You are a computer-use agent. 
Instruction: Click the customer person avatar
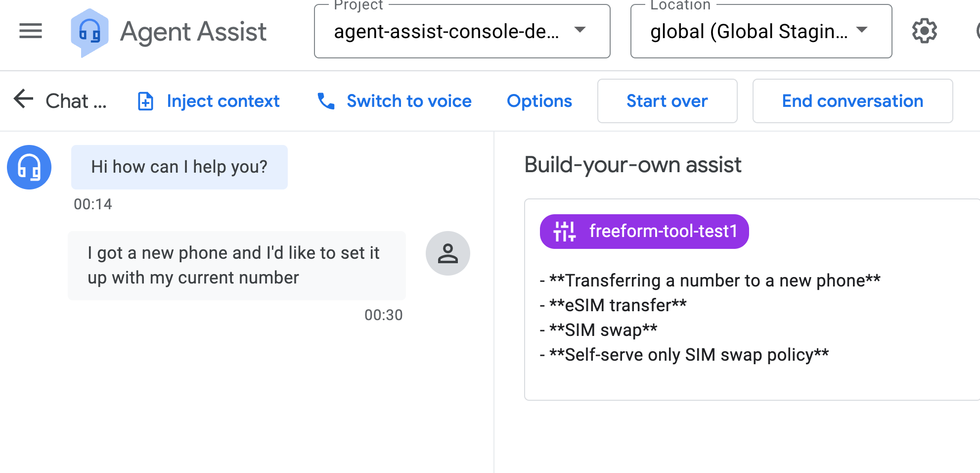(447, 253)
